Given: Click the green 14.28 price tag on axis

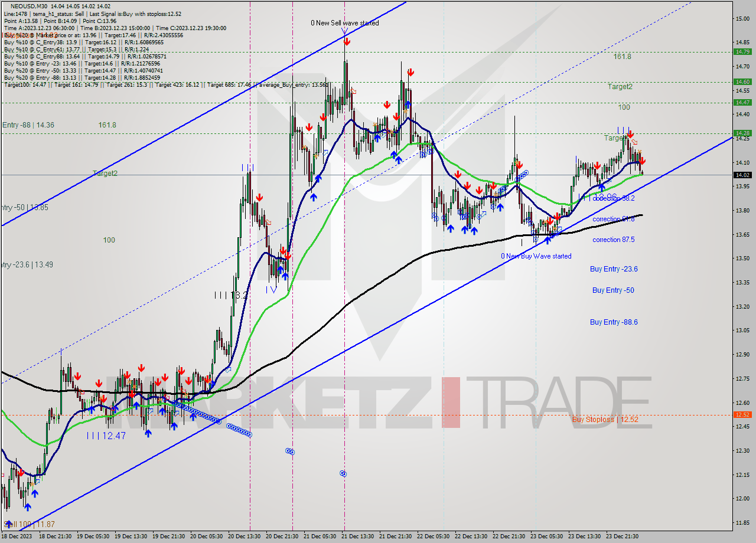Looking at the screenshot, I should (742, 133).
